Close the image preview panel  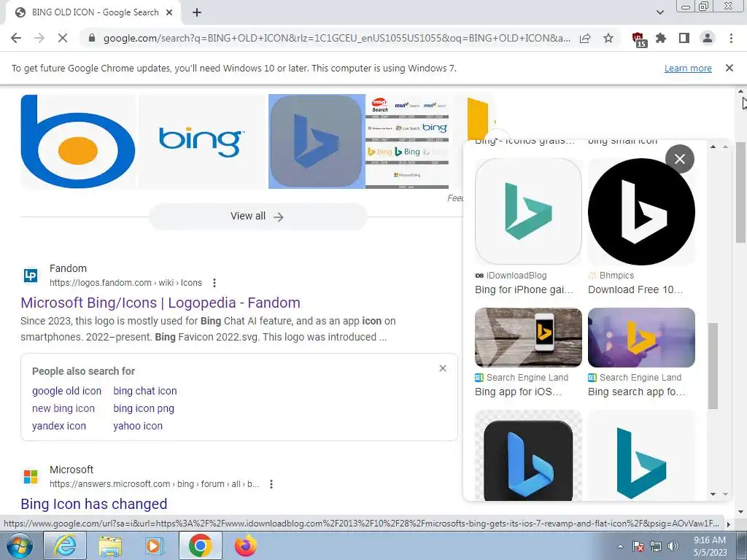pyautogui.click(x=680, y=158)
